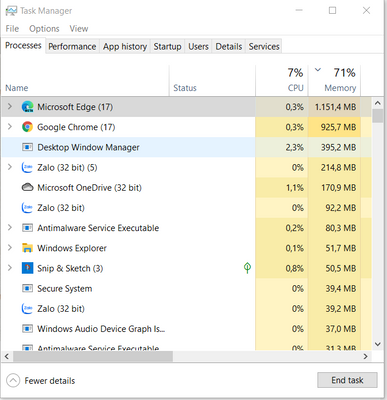
Task: Click the 1.151,4 MB memory value
Action: click(335, 107)
